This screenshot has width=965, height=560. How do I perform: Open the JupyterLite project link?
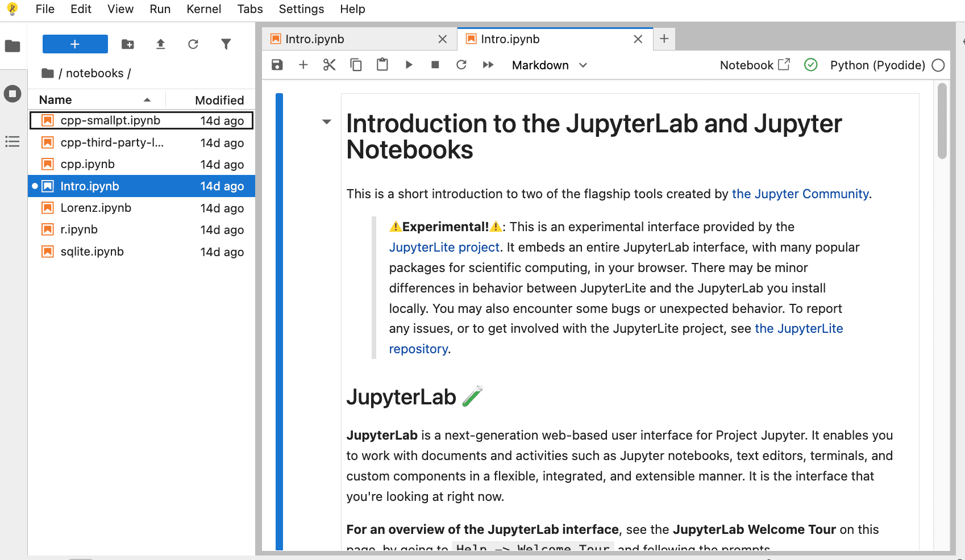(x=444, y=247)
